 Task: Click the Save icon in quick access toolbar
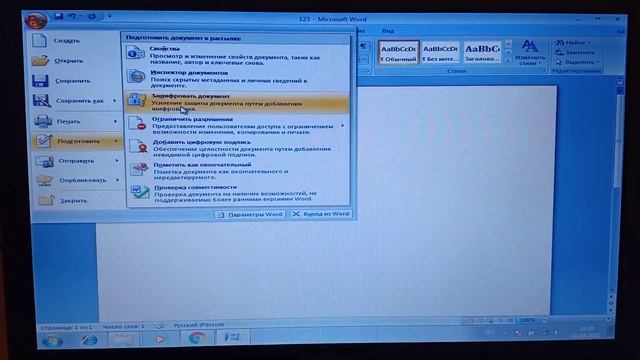pos(58,16)
